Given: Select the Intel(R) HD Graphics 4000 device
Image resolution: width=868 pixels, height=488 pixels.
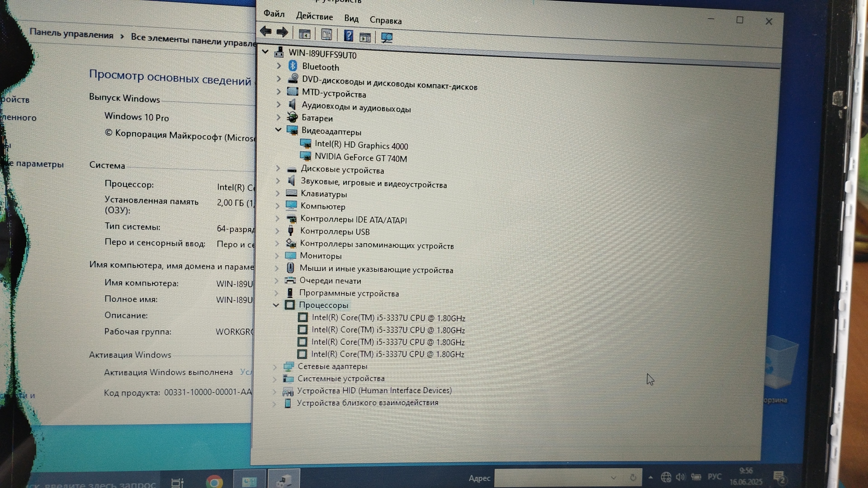Looking at the screenshot, I should [x=361, y=145].
